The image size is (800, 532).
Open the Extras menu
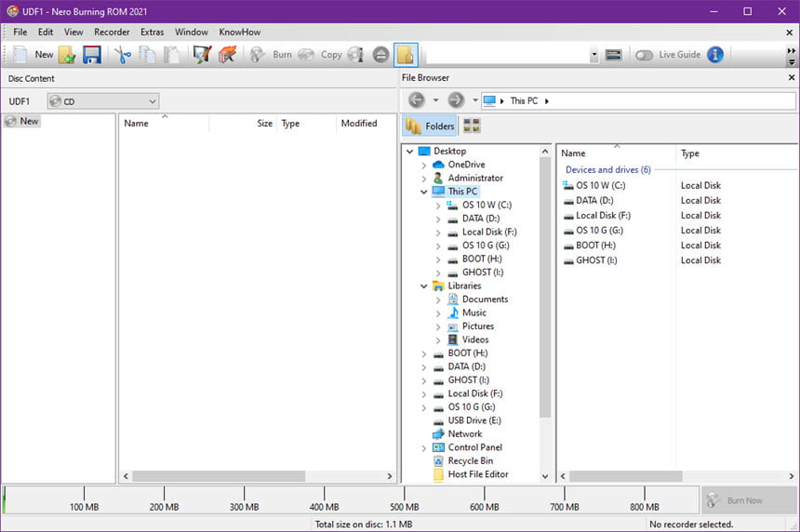152,33
